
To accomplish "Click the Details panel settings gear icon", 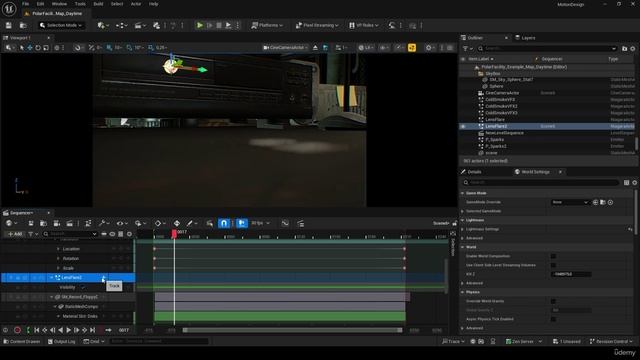I will click(635, 182).
